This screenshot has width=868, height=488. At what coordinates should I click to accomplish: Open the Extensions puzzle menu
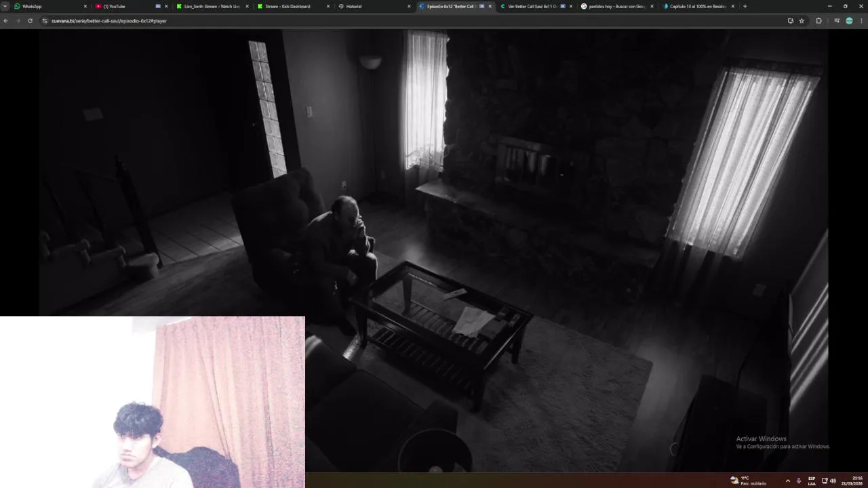[818, 21]
